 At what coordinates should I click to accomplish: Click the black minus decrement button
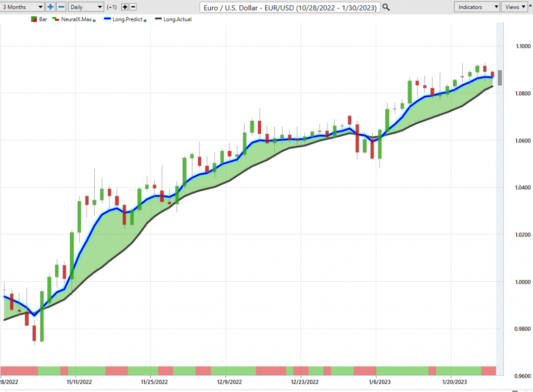click(133, 7)
